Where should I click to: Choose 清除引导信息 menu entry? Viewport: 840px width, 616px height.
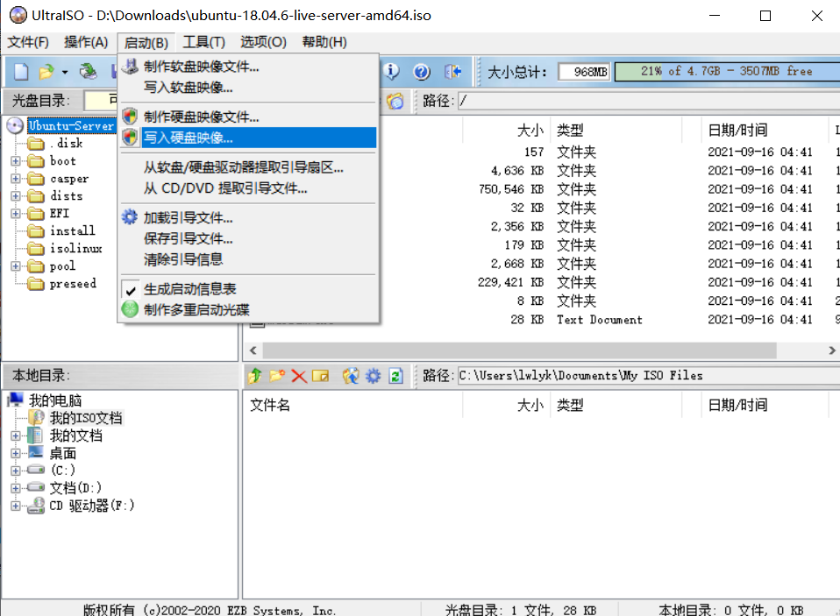(x=249, y=259)
